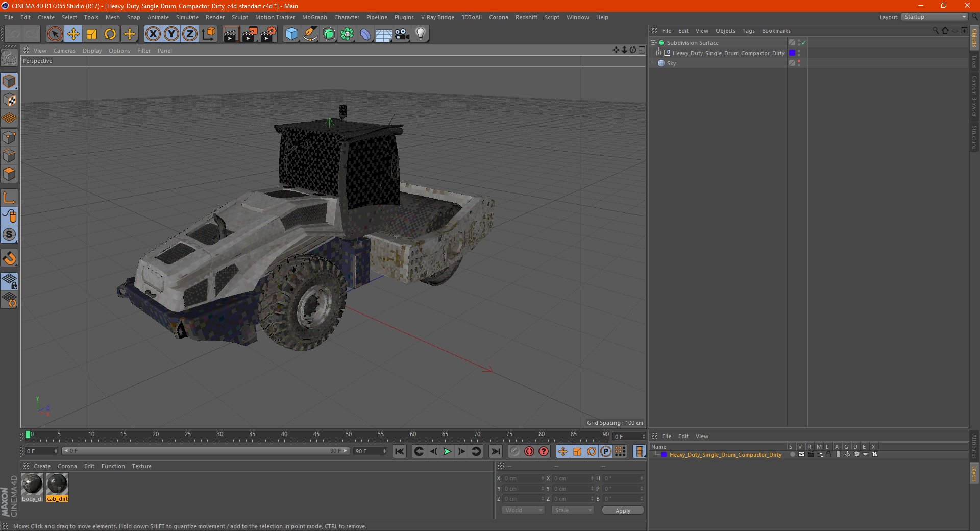Viewport: 980px width, 531px height.
Task: Go to start of animation
Action: (x=400, y=451)
